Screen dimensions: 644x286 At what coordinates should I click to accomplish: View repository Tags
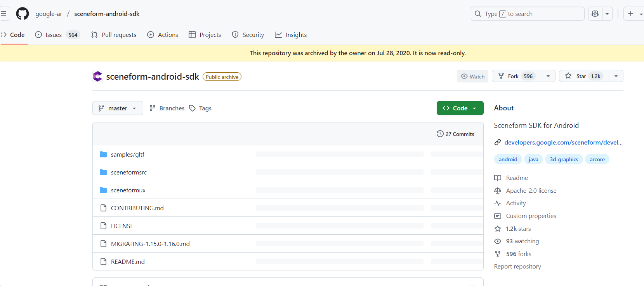click(200, 108)
